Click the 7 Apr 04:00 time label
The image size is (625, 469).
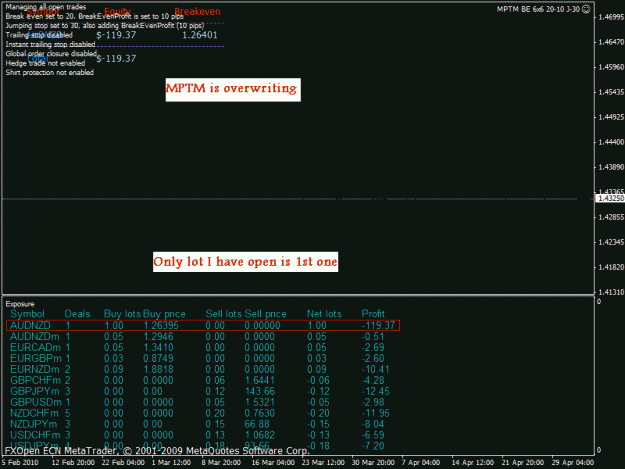tap(421, 463)
